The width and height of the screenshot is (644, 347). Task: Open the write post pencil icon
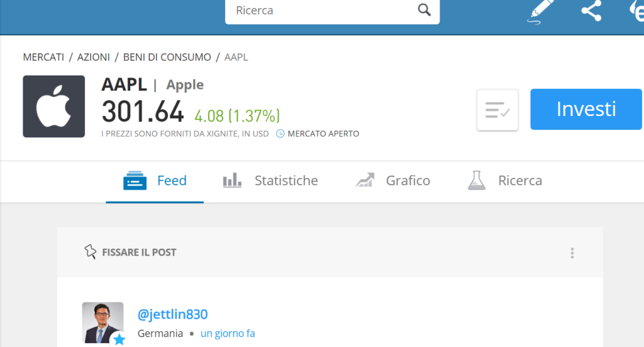click(540, 11)
